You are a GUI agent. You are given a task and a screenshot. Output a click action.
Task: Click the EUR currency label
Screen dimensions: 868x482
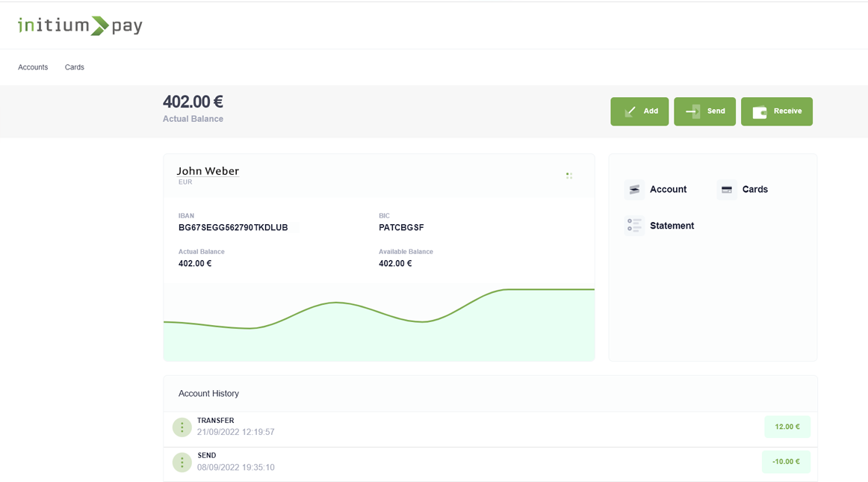click(185, 182)
